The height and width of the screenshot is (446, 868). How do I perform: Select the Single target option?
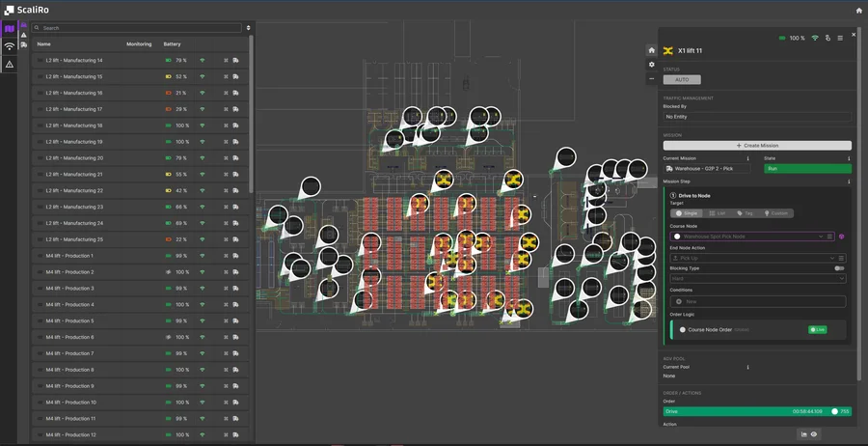point(687,213)
